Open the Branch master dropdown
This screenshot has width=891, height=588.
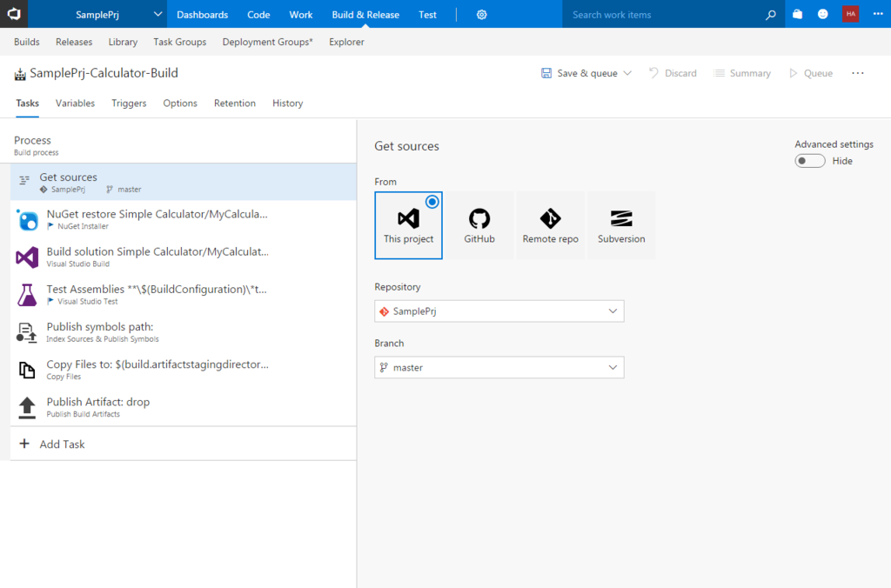click(499, 368)
